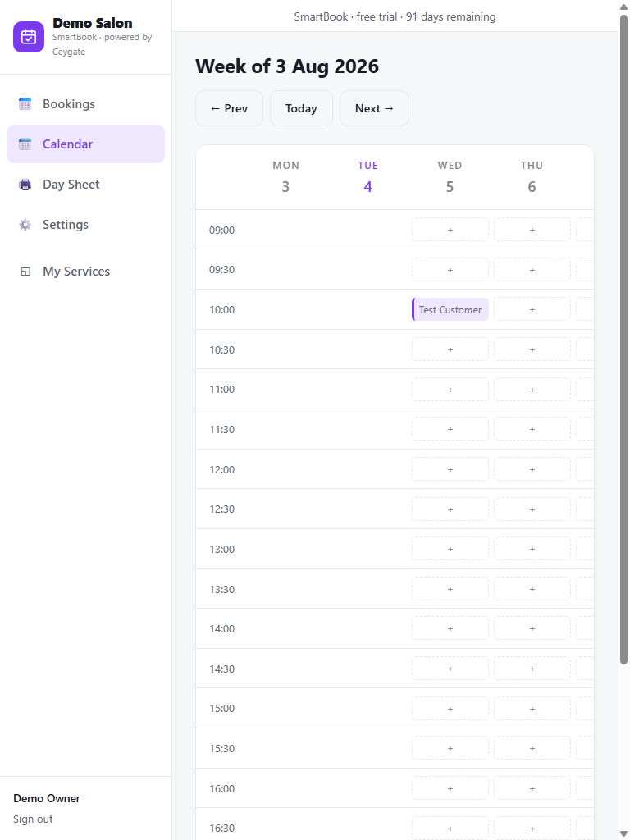Screen dimensions: 630x840
Task: Select the Calendar menu item
Action: pyautogui.click(x=85, y=144)
